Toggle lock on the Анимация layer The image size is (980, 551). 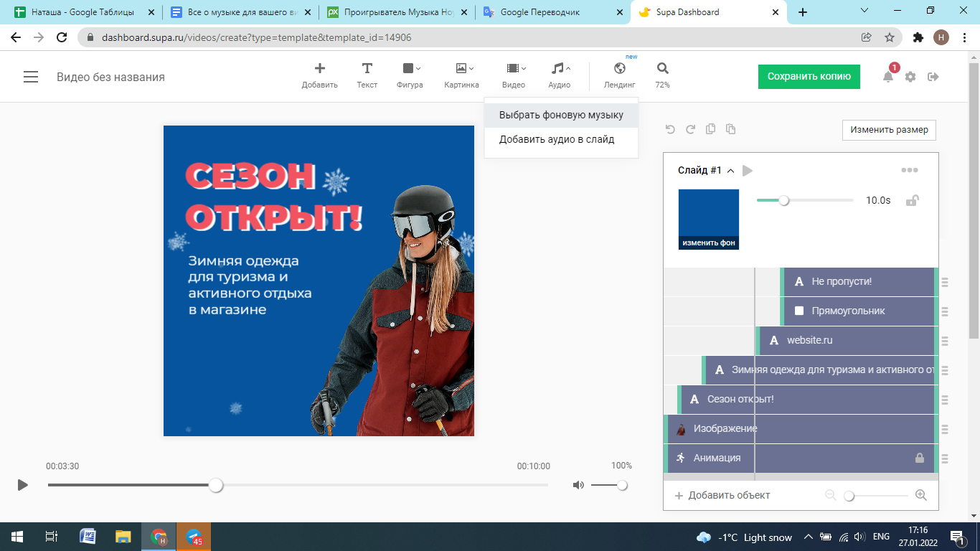click(920, 458)
